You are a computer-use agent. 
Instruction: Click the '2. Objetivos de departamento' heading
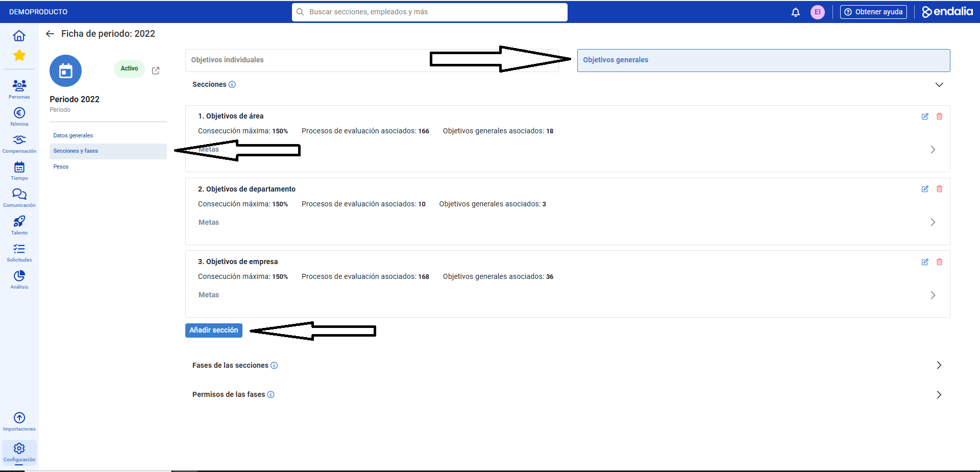tap(247, 189)
